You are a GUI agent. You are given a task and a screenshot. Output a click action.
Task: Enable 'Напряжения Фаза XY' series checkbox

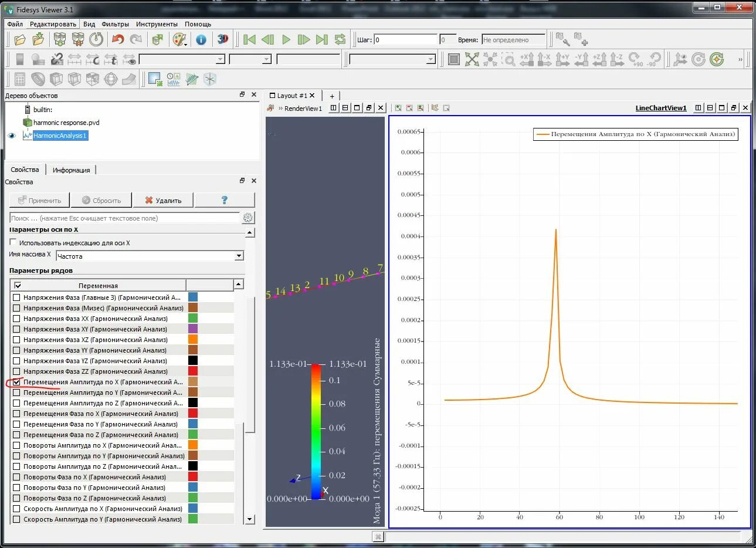tap(16, 329)
